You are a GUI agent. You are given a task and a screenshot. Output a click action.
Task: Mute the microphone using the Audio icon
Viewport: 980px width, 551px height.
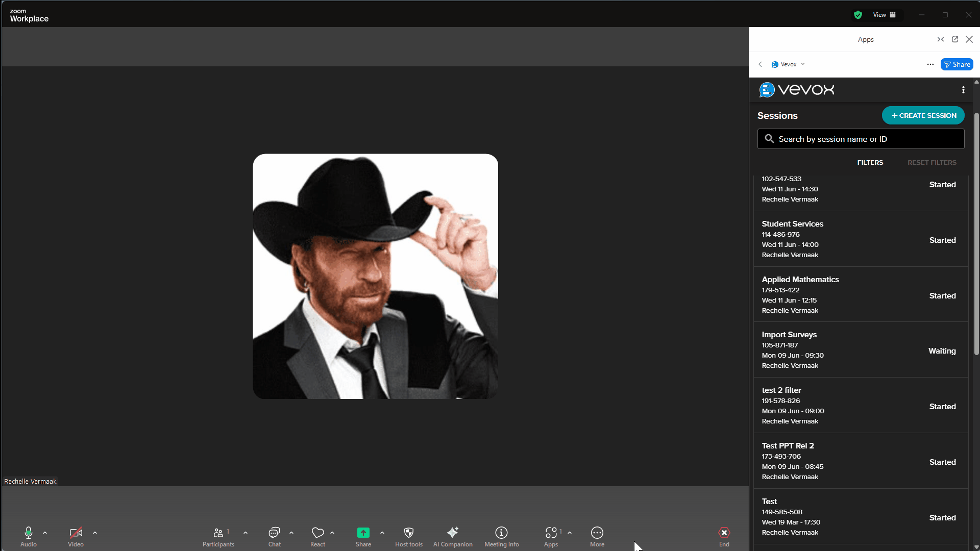28,533
